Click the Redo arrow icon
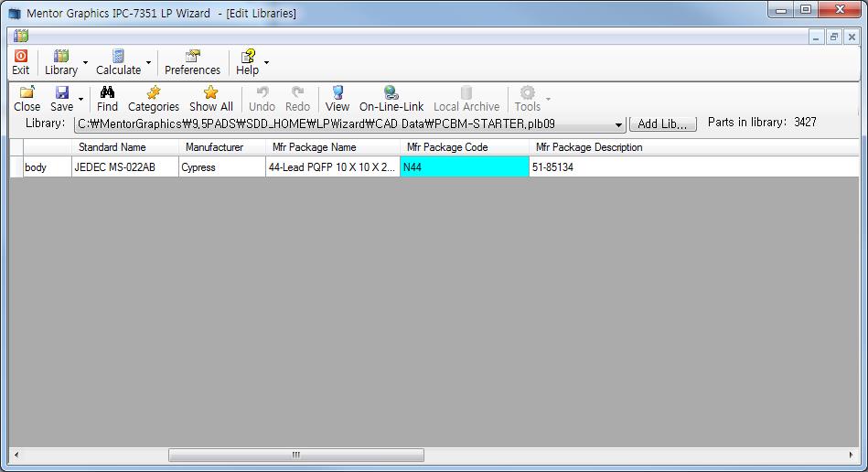 pyautogui.click(x=297, y=92)
